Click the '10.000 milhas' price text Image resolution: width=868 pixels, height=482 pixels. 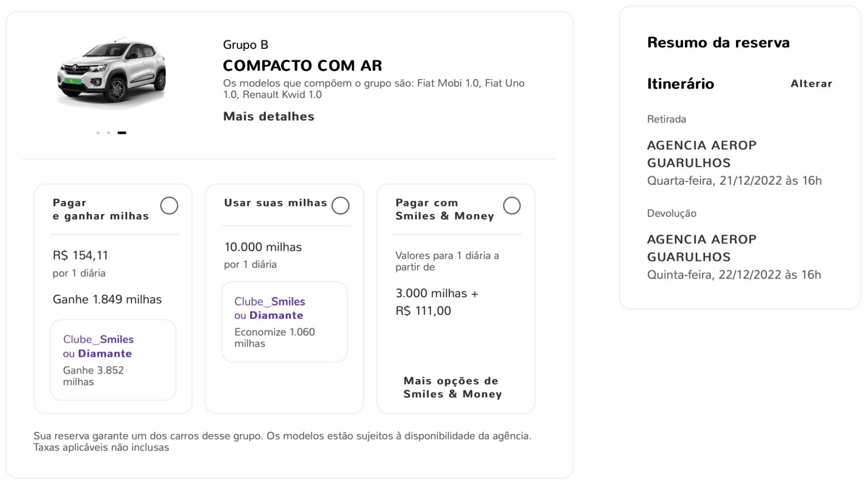(x=263, y=247)
